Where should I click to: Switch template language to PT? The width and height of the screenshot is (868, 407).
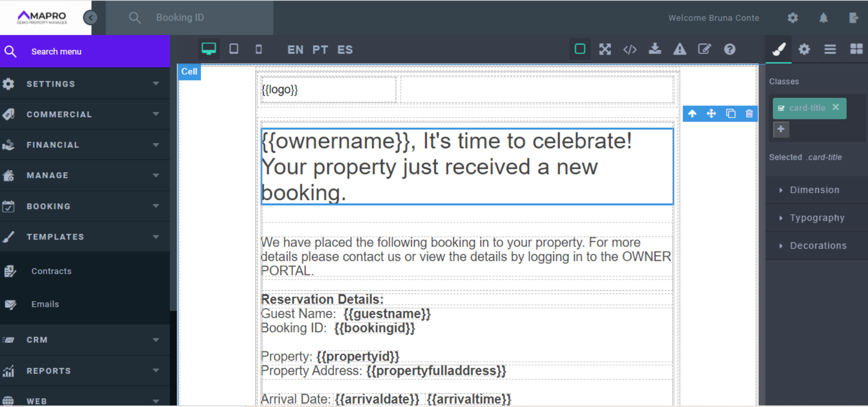click(320, 50)
